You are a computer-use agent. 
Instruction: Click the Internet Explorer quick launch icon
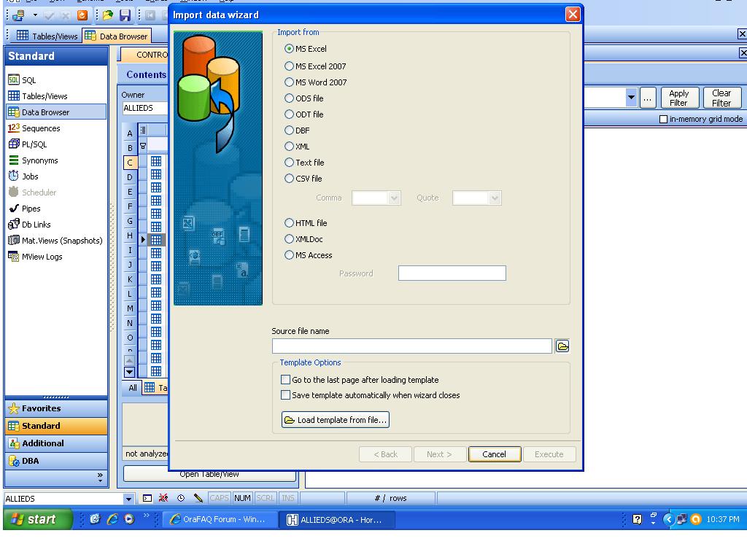(x=112, y=519)
